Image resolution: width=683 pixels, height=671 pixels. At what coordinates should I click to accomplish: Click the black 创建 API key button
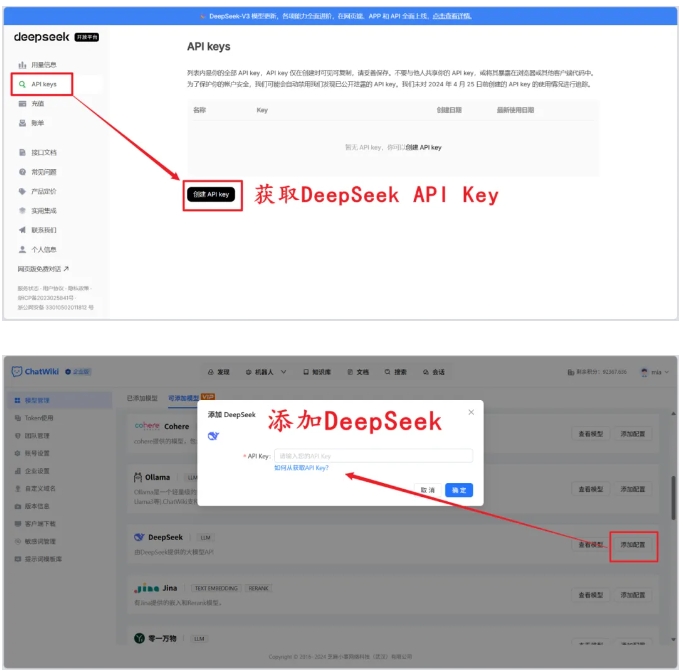[211, 194]
